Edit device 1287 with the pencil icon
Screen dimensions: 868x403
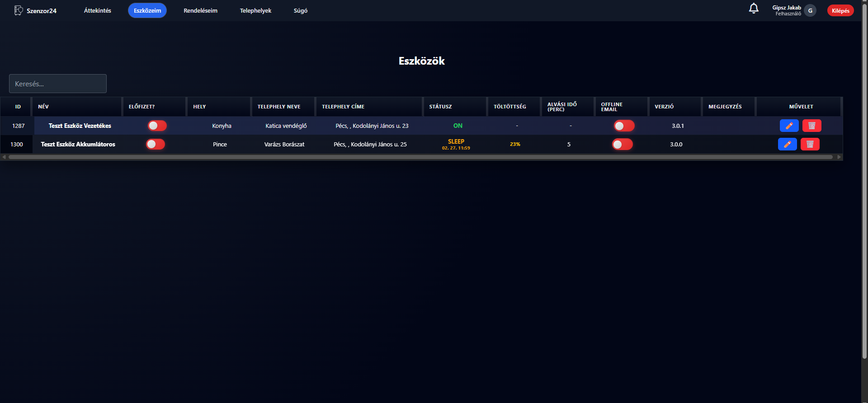tap(789, 126)
